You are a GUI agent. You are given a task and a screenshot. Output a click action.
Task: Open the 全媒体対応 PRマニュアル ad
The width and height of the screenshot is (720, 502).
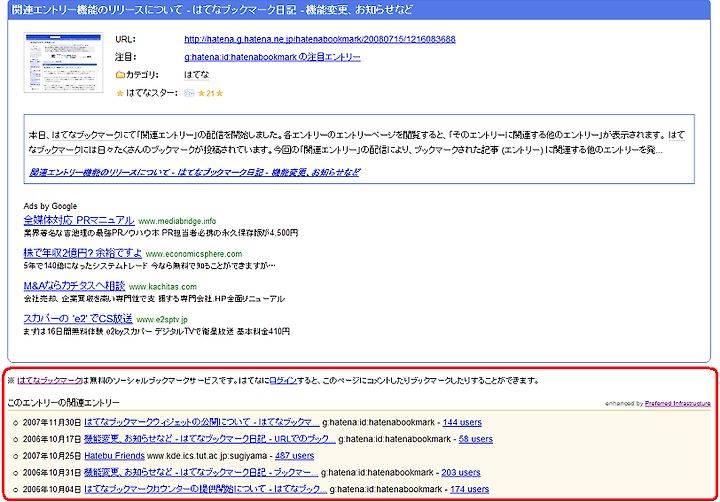point(79,220)
